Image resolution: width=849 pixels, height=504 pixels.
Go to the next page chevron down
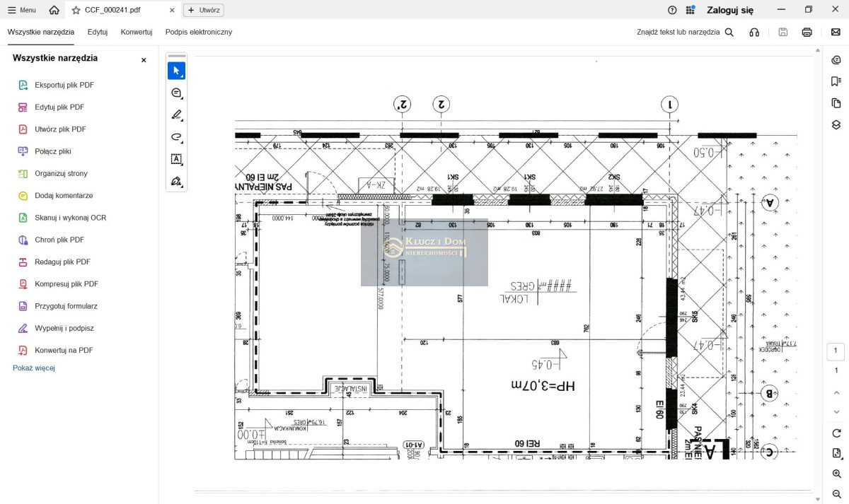(836, 411)
